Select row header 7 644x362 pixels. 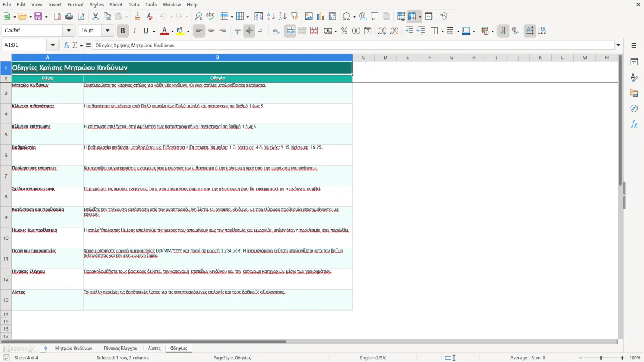pos(6,176)
